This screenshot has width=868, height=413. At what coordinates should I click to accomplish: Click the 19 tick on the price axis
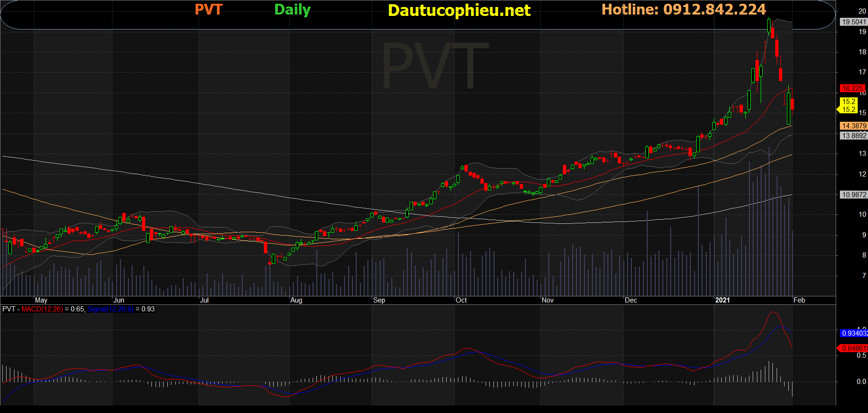[862, 32]
